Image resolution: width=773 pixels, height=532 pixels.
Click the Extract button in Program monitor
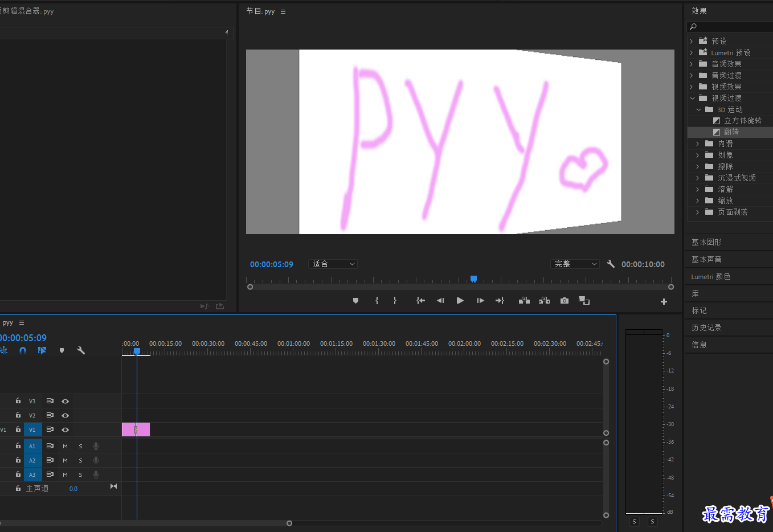(545, 301)
